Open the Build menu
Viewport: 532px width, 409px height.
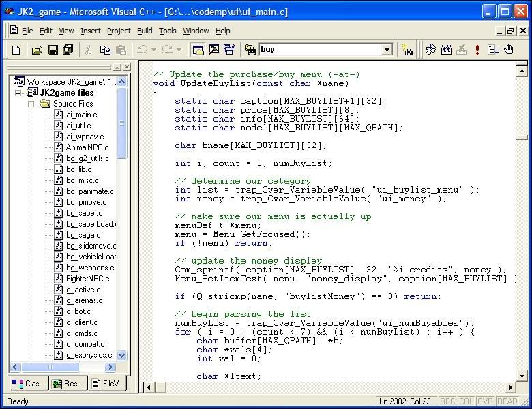point(145,31)
